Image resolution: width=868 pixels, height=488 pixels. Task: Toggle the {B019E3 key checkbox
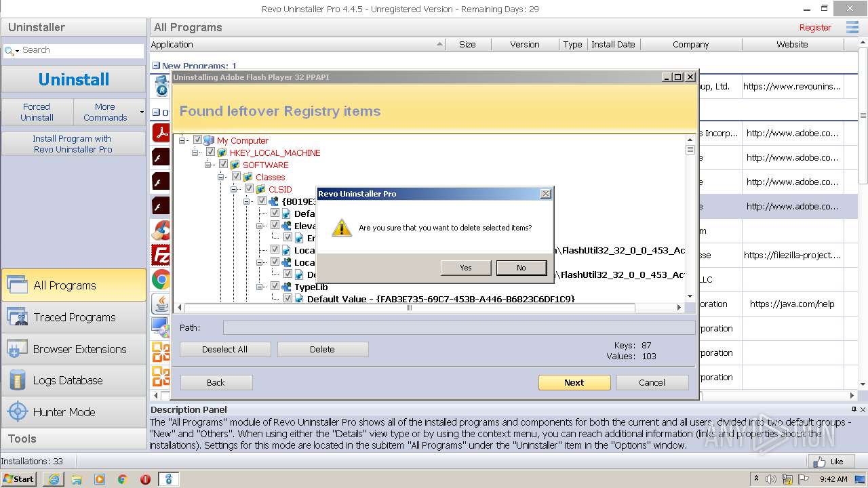coord(262,201)
